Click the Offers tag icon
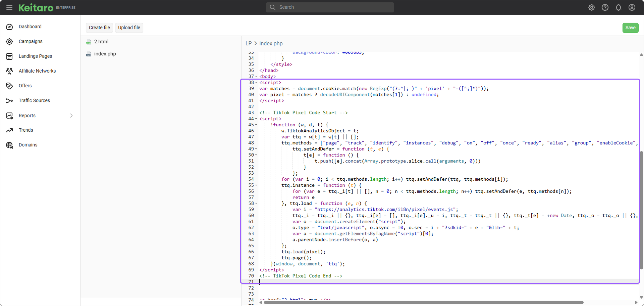Viewport: 644px width, 306px height. pos(9,86)
